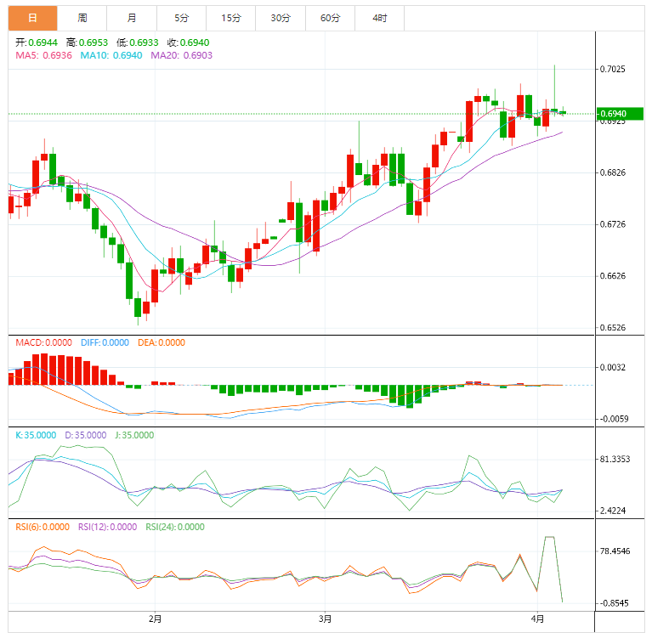Click the 收:0.6940 close price
The height and width of the screenshot is (644, 652).
[x=188, y=42]
